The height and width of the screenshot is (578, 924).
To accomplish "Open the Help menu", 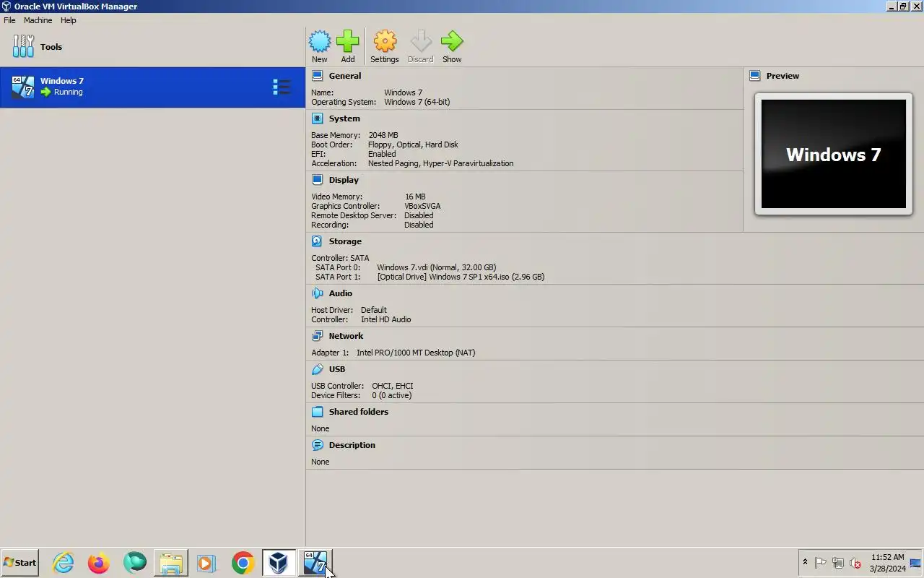I will tap(69, 20).
